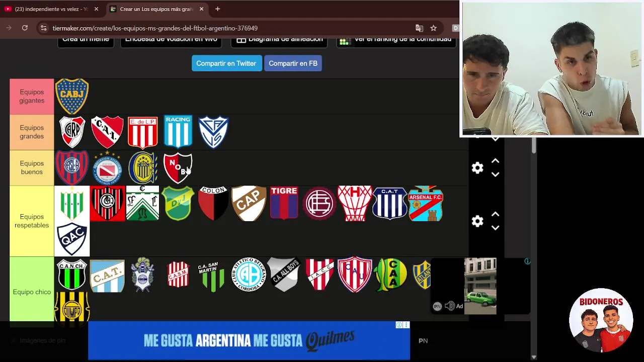Select the Newell's Old Boys crest

(x=178, y=167)
